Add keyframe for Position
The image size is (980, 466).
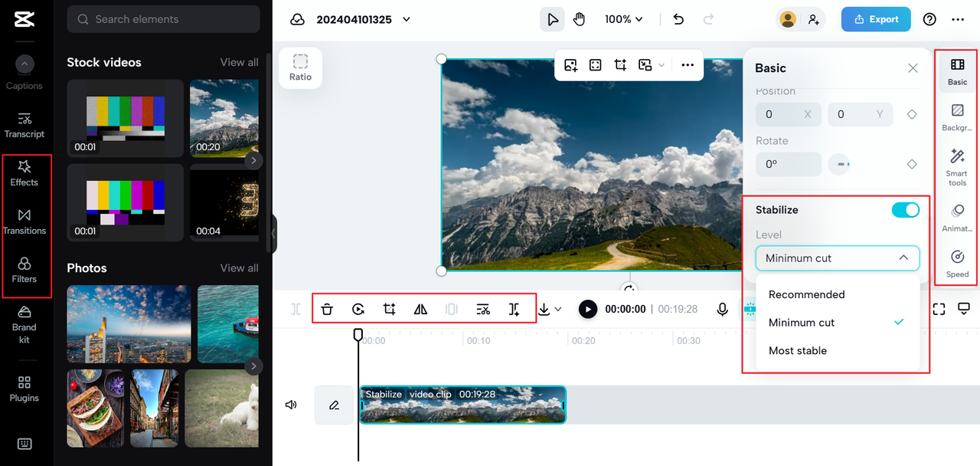pyautogui.click(x=912, y=114)
